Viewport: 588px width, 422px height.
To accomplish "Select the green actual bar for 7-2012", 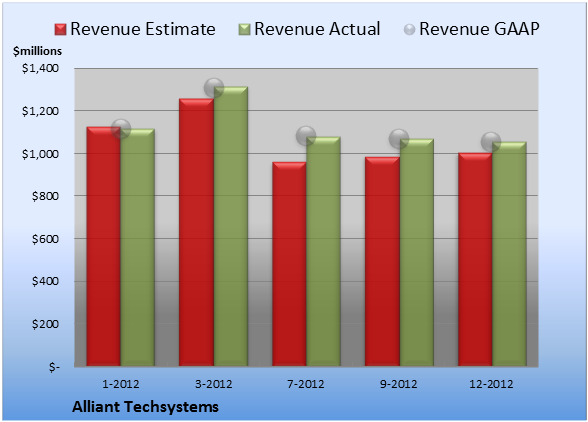I will point(323,251).
